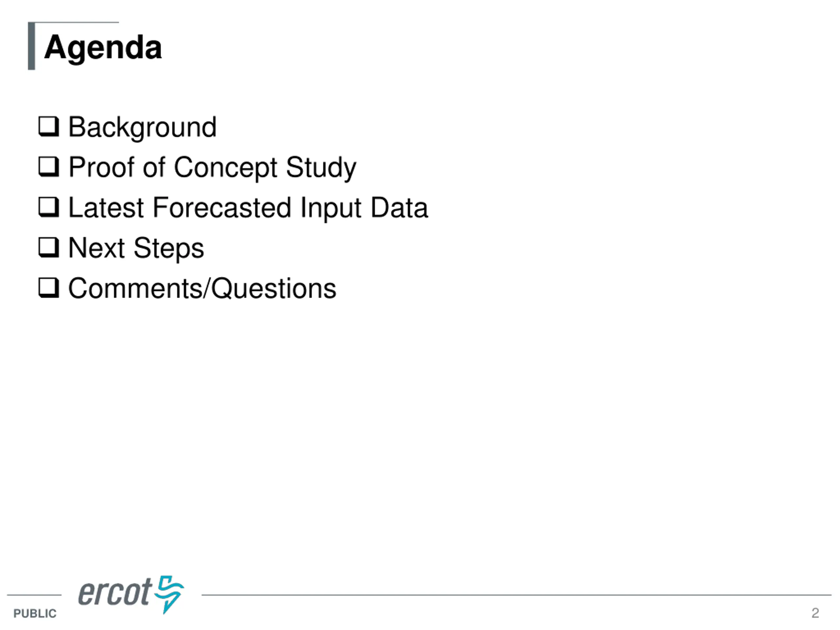Open the Proof of Concept Study item
This screenshot has height=630, width=840.
(x=212, y=168)
